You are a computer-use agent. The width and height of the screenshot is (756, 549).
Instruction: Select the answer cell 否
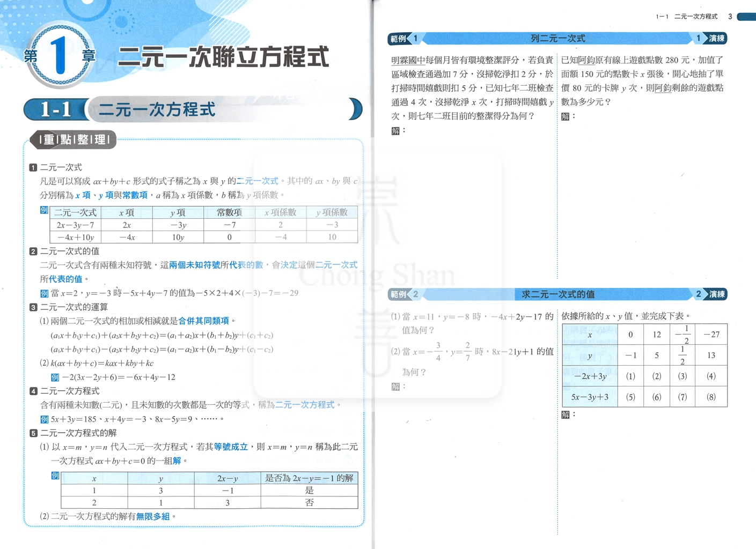pyautogui.click(x=309, y=502)
